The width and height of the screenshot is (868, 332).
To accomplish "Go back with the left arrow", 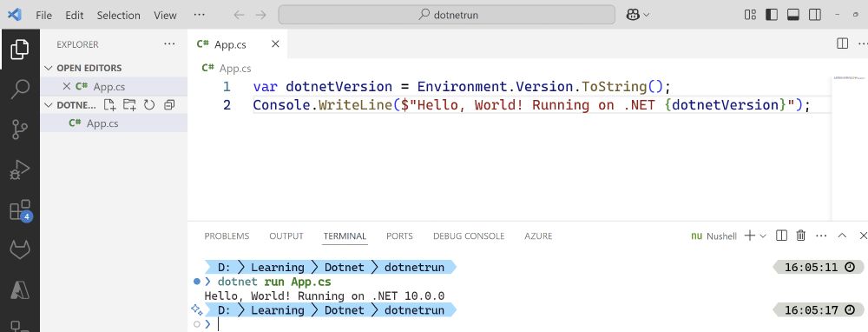I will (239, 15).
